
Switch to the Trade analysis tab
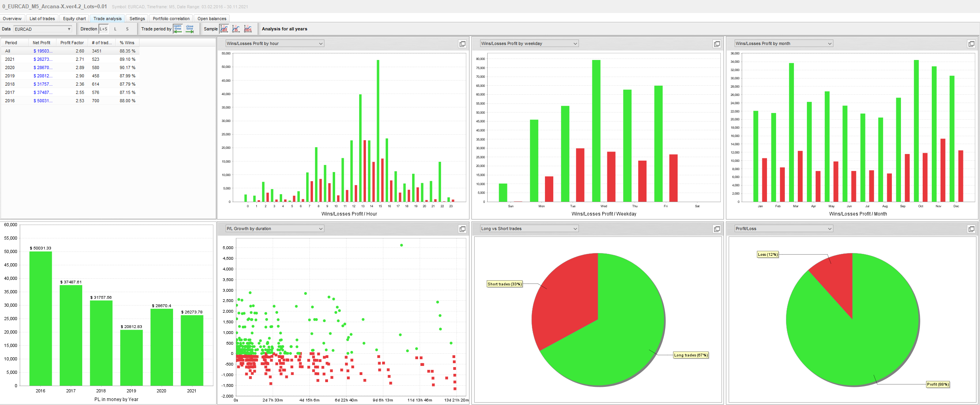[x=107, y=19]
